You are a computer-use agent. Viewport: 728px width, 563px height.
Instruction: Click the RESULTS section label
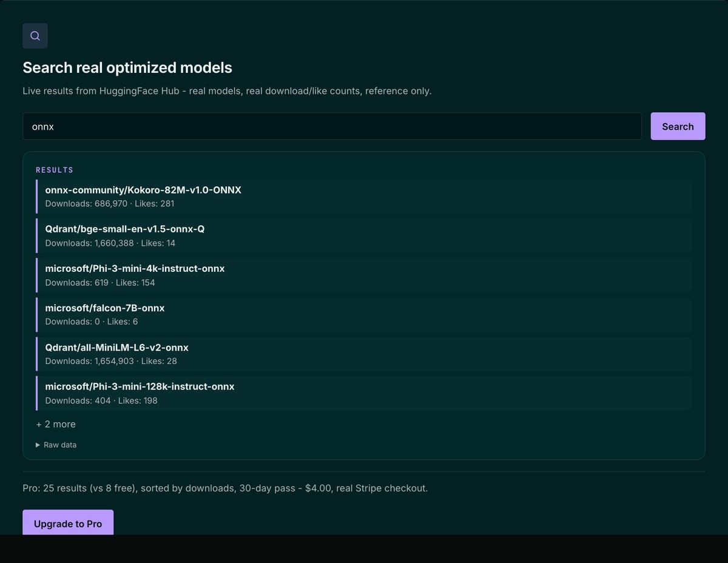point(55,170)
